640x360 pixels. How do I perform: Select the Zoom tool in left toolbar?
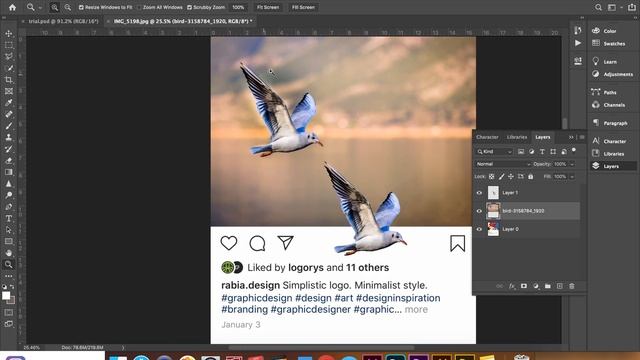pos(9,264)
